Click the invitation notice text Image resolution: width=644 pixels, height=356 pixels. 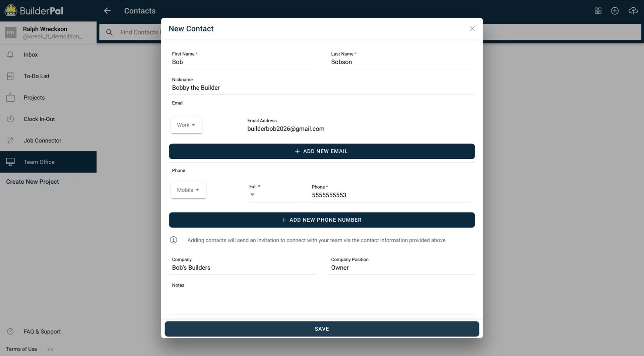click(x=316, y=240)
